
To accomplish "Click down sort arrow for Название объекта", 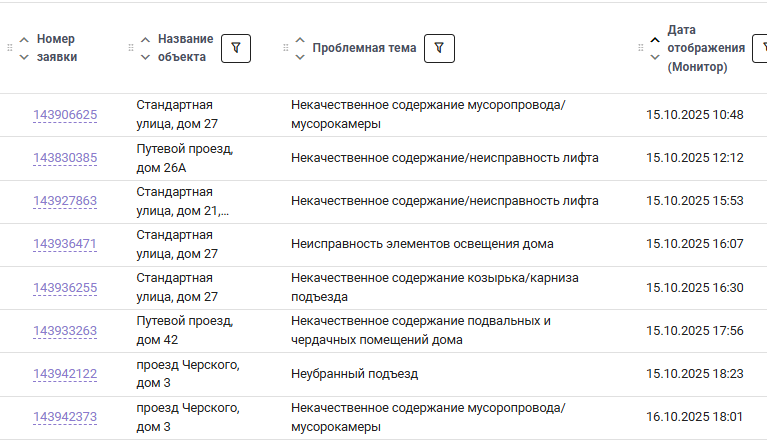I will (146, 57).
